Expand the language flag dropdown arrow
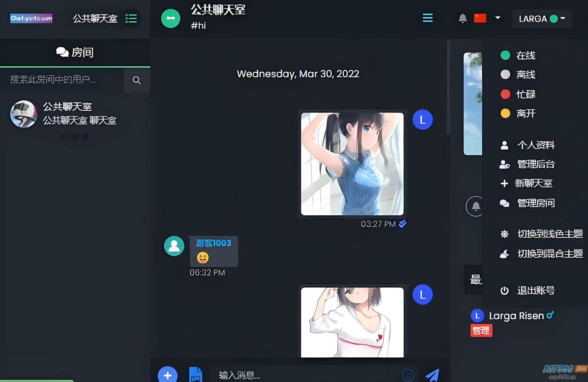Viewport: 588px width, 382px height. coord(498,18)
